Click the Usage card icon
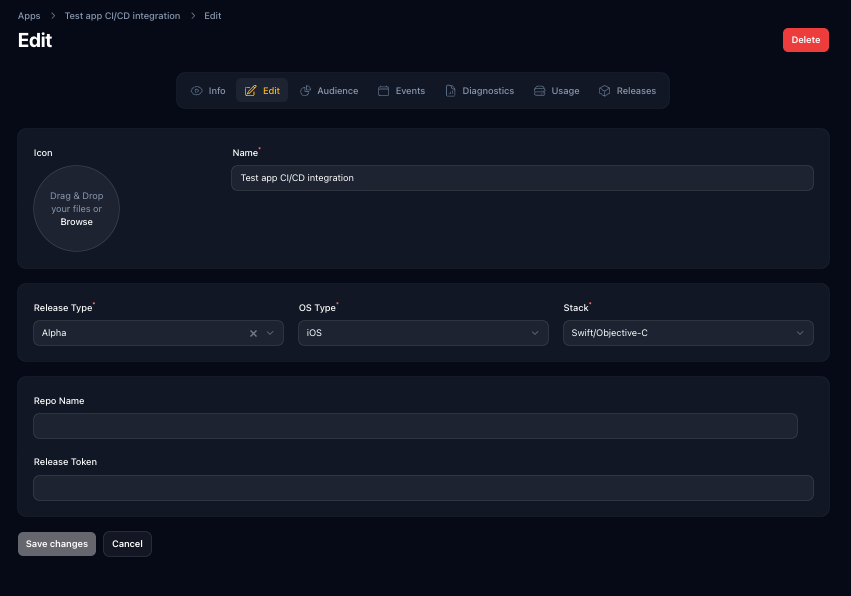Viewport: 851px width, 596px height. click(x=540, y=91)
